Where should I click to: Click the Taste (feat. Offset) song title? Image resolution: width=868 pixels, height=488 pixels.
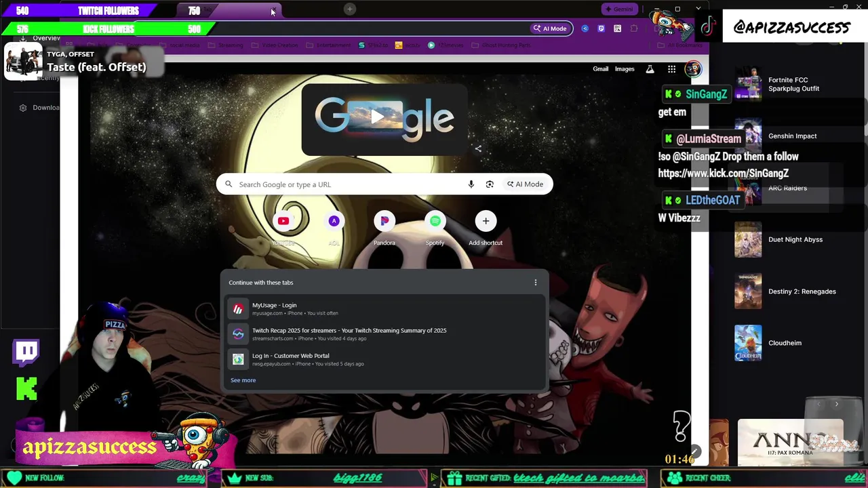(96, 67)
